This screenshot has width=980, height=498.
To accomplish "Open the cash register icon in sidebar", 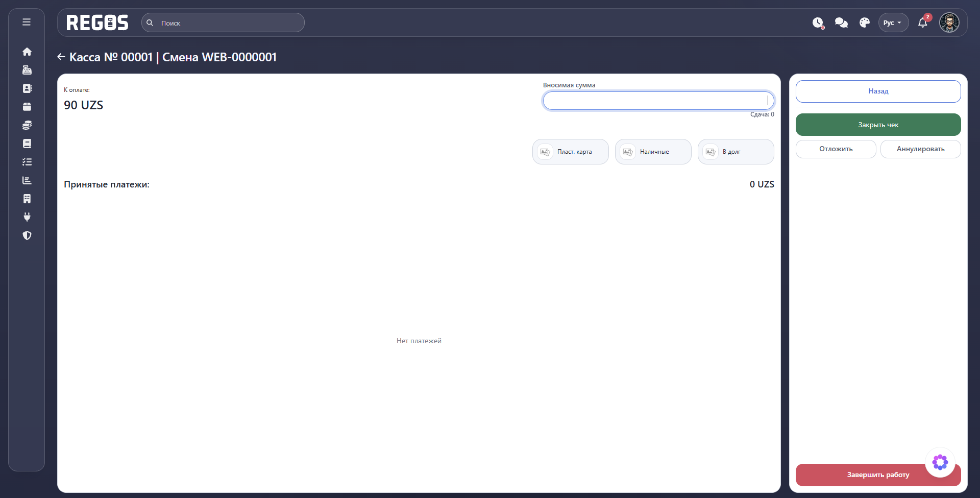I will [27, 70].
